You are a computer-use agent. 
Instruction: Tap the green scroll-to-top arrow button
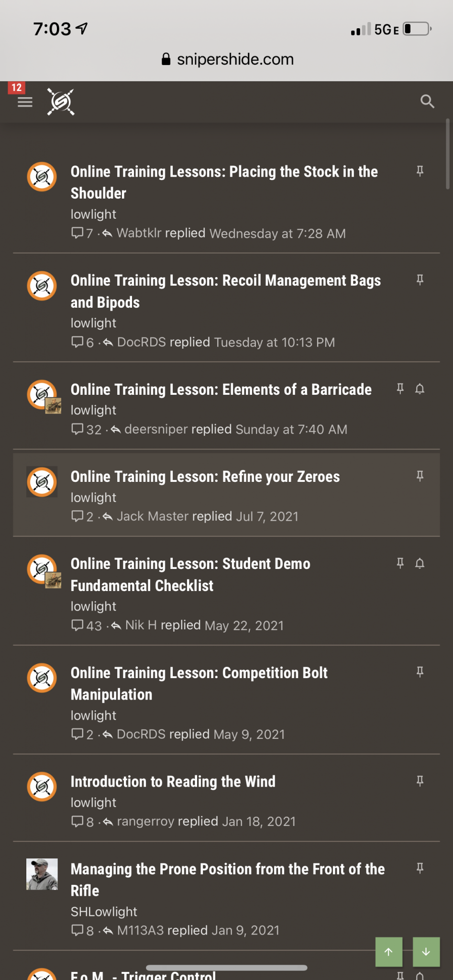389,952
